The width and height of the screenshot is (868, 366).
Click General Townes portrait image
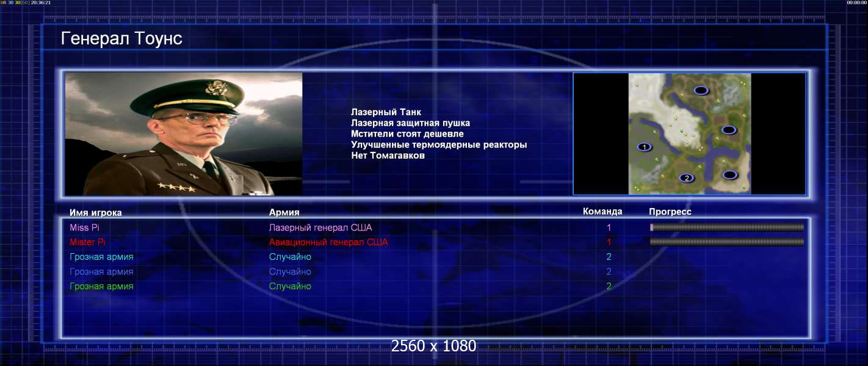click(x=184, y=134)
